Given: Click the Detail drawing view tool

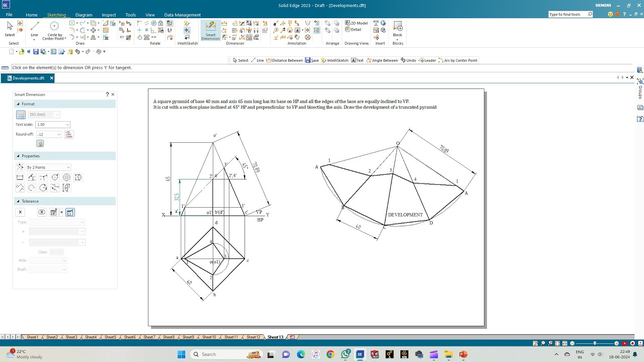Looking at the screenshot, I should point(353,30).
